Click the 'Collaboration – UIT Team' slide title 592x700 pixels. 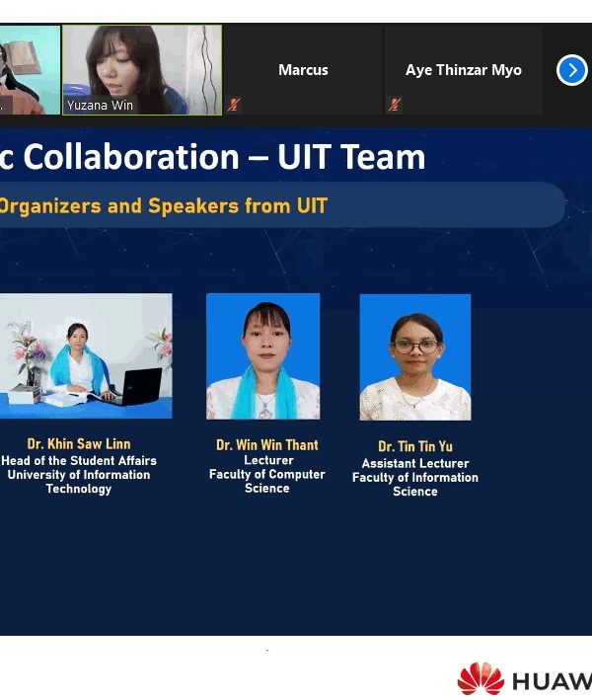tap(213, 157)
